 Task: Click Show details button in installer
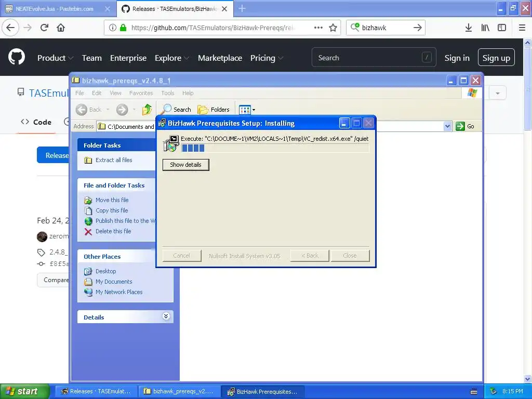coord(185,165)
